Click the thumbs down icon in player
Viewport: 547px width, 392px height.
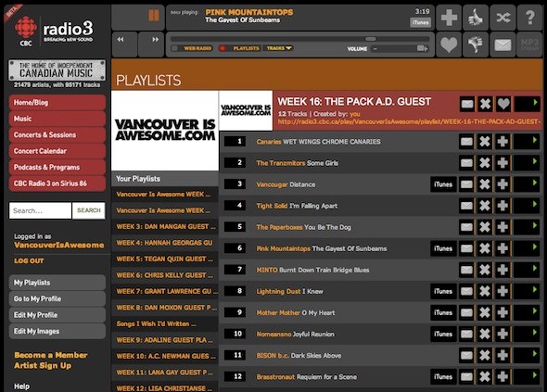[x=476, y=44]
